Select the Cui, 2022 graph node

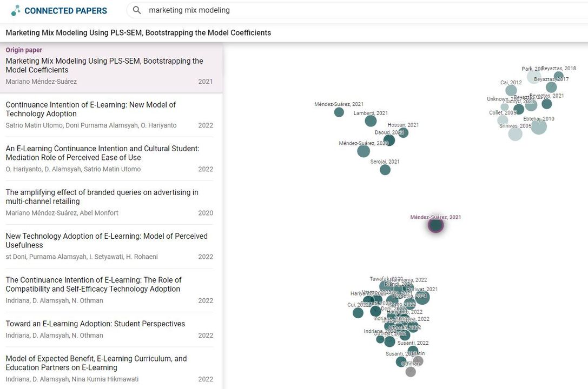point(358,313)
